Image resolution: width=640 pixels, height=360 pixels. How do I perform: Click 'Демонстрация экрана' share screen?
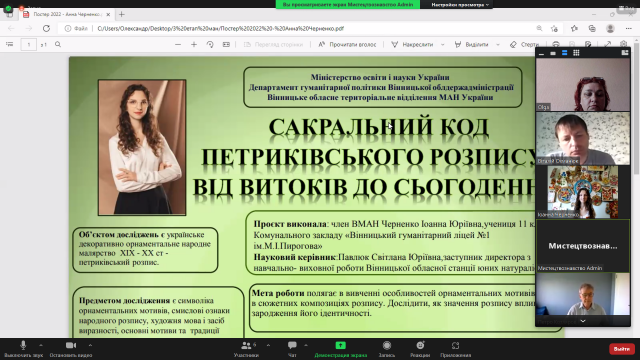pos(340,349)
